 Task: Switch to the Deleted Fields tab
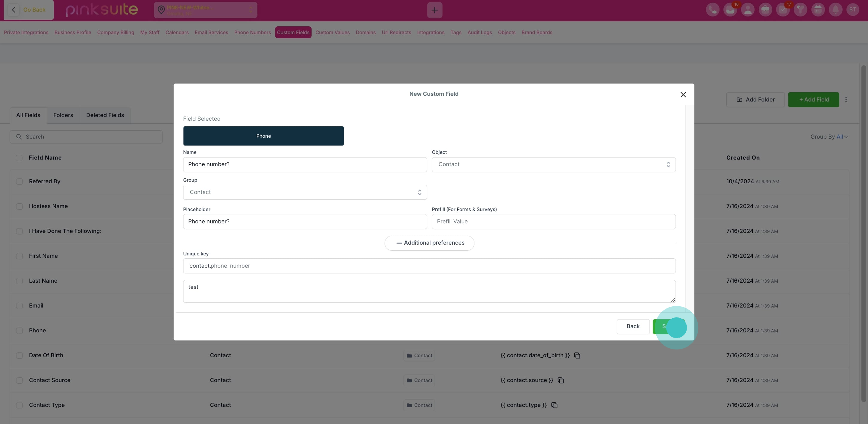(105, 115)
